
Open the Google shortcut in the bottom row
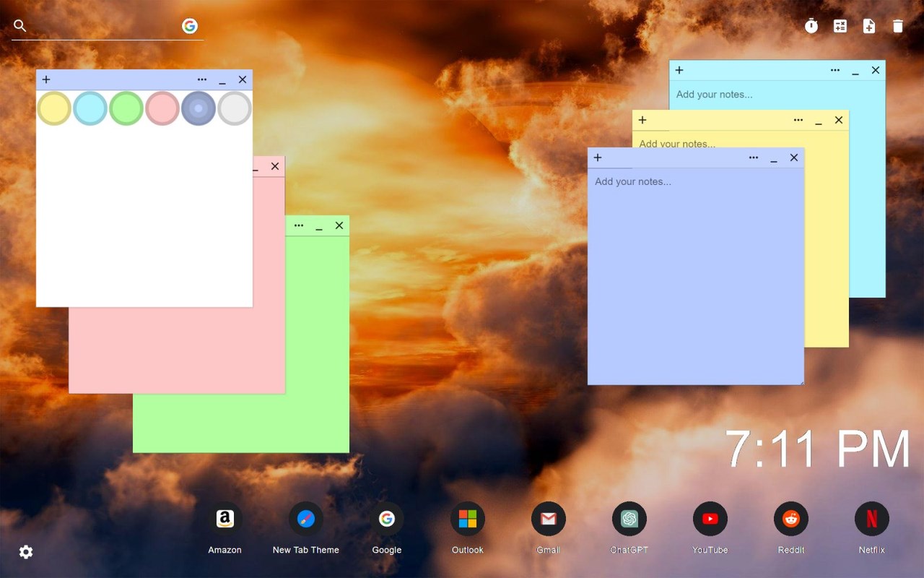coord(387,519)
